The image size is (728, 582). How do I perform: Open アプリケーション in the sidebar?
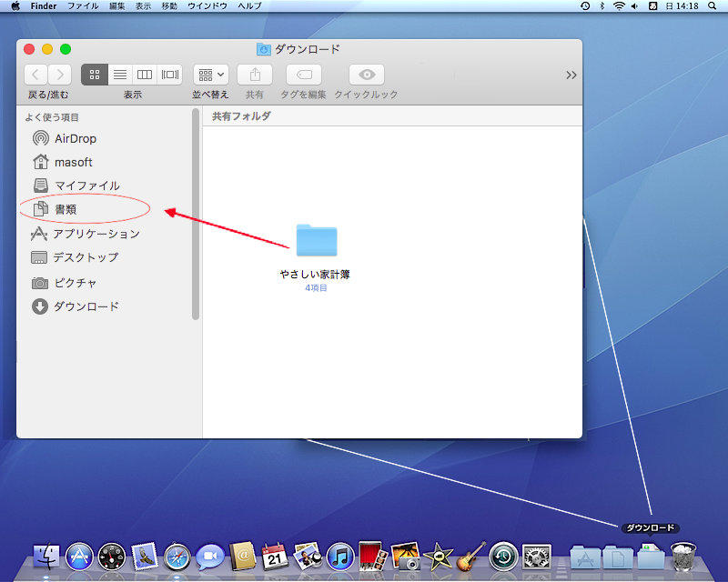tap(86, 234)
